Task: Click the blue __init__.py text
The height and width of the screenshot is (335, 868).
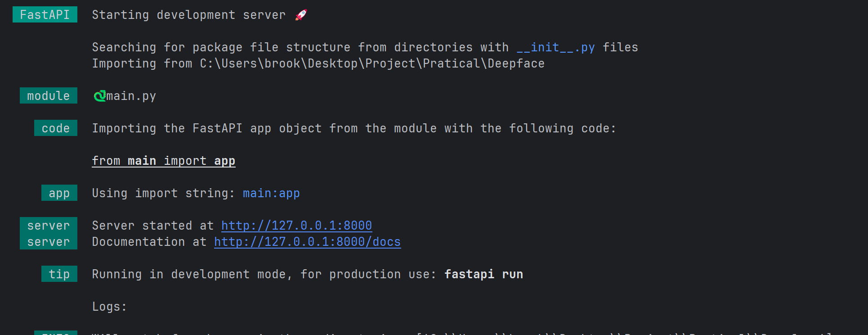Action: coord(555,47)
